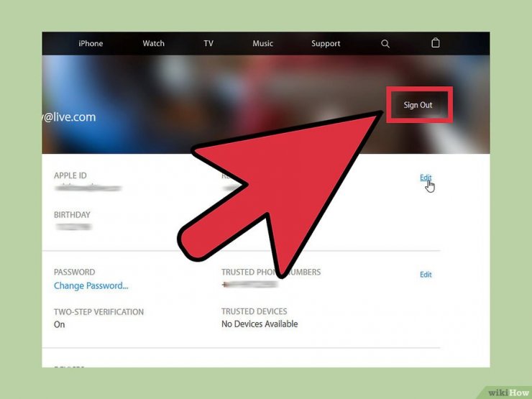Click the blurred Apple ID value
The image size is (532, 399).
click(x=88, y=188)
